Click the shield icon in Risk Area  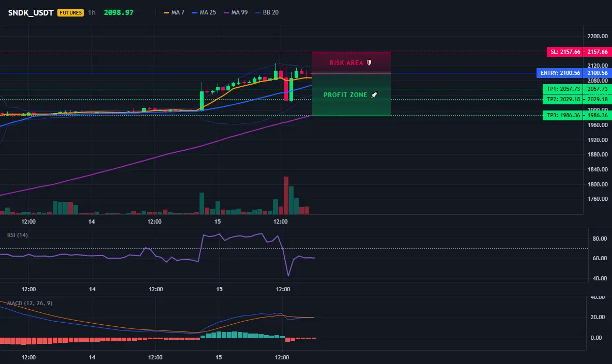click(x=369, y=63)
